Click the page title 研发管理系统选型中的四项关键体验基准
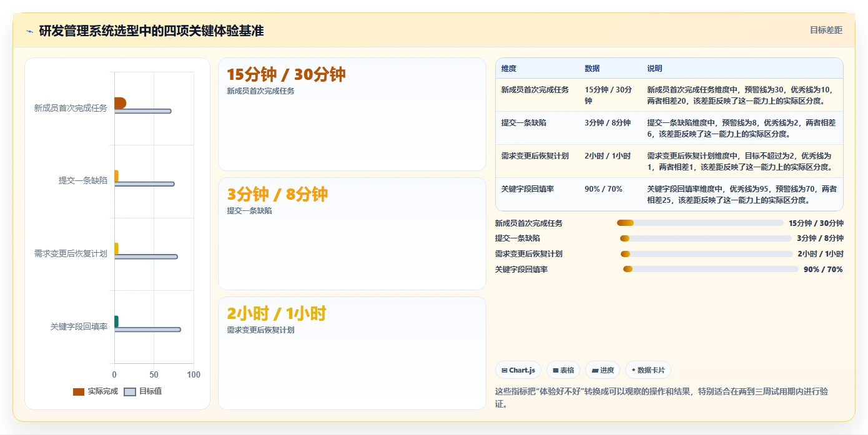The image size is (868, 435). (x=151, y=31)
